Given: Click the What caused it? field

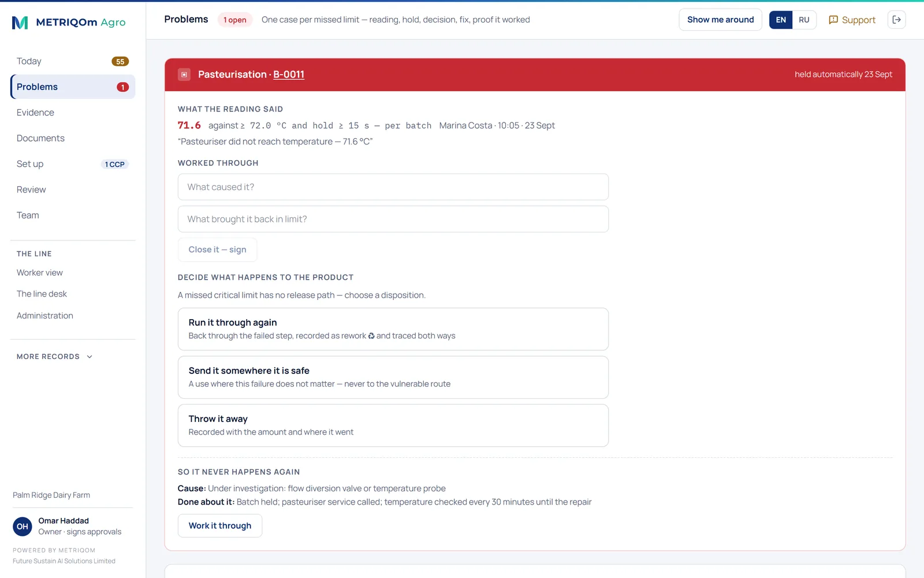Looking at the screenshot, I should (393, 187).
